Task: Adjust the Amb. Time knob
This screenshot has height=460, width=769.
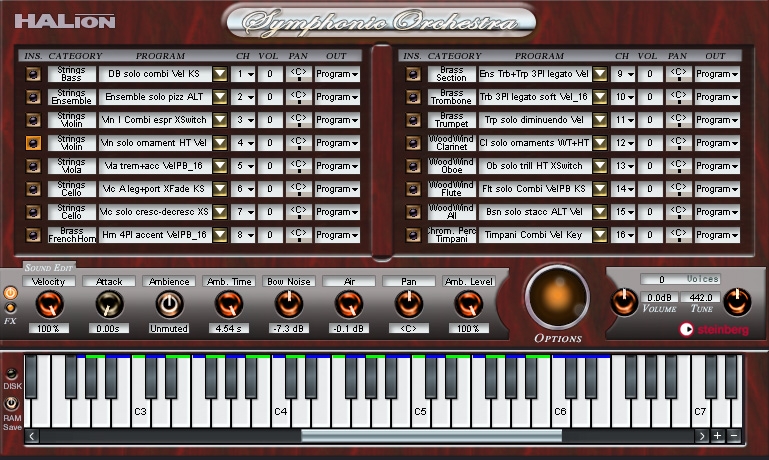Action: (229, 304)
